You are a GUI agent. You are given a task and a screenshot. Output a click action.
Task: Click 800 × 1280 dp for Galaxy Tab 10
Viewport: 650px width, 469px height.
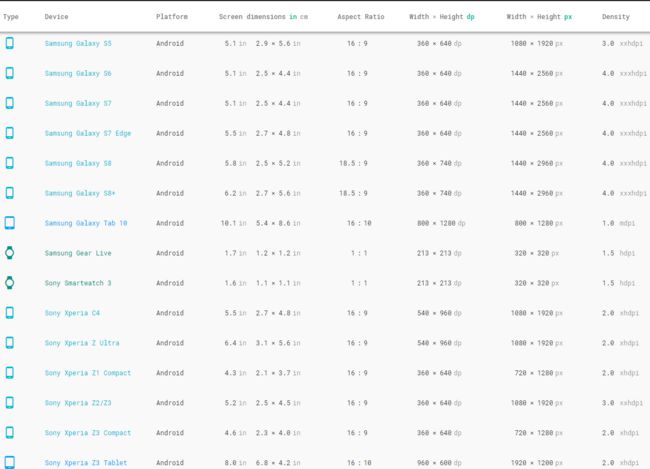(441, 223)
